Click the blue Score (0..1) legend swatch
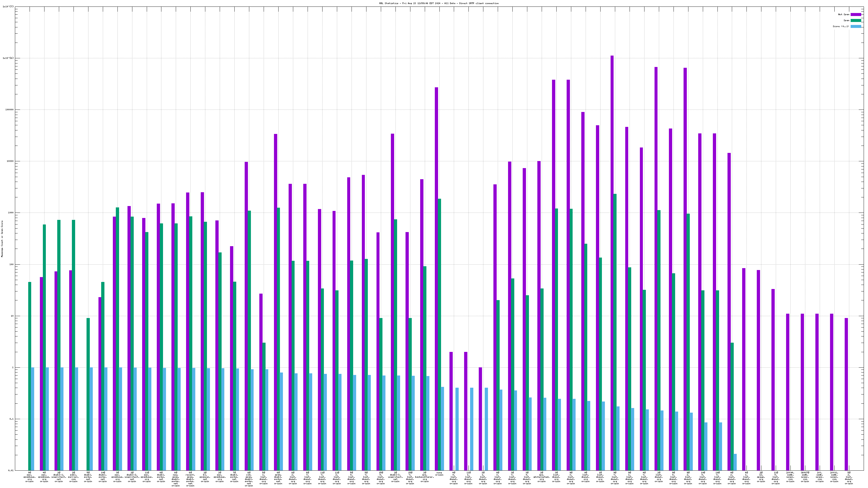The width and height of the screenshot is (868, 488). (x=856, y=26)
